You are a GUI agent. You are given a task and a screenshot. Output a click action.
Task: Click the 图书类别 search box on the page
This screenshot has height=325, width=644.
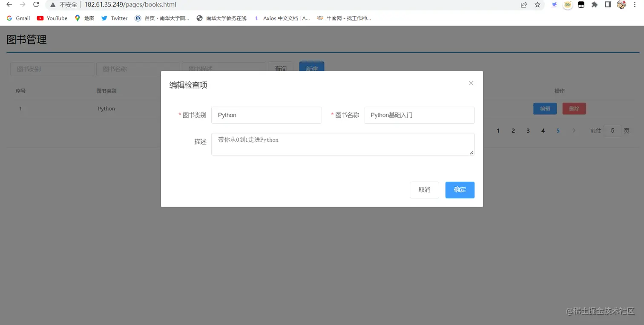click(52, 69)
